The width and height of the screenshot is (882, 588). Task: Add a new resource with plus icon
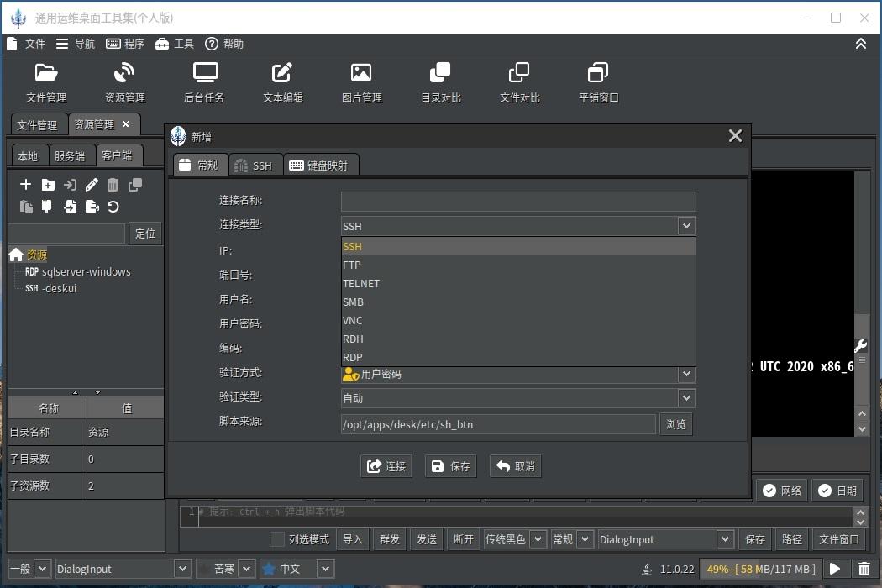[25, 185]
